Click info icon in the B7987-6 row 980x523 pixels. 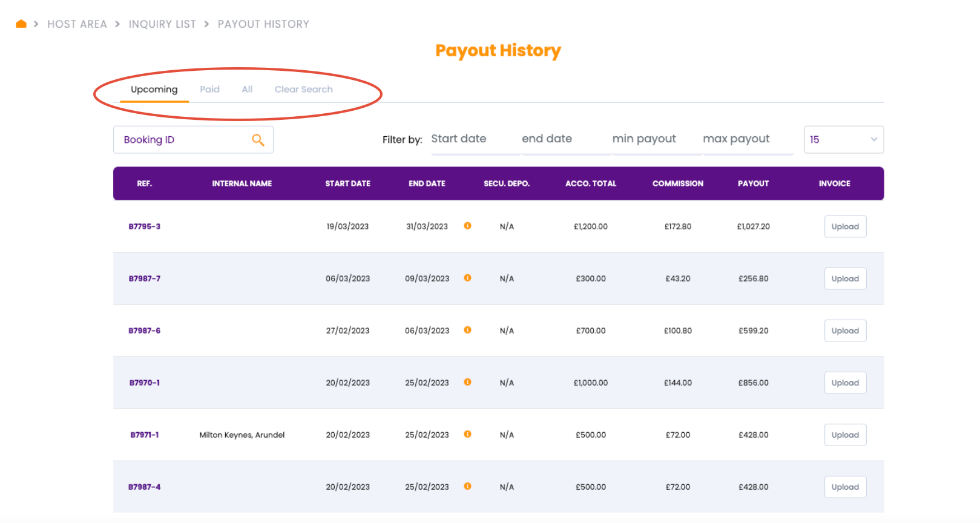click(467, 330)
